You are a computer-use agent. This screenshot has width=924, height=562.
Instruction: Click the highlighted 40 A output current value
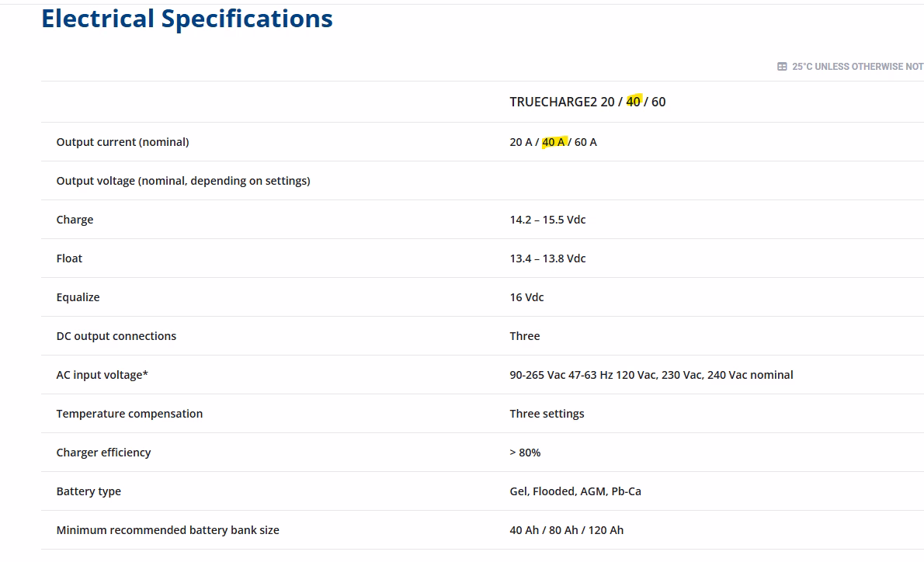[554, 142]
